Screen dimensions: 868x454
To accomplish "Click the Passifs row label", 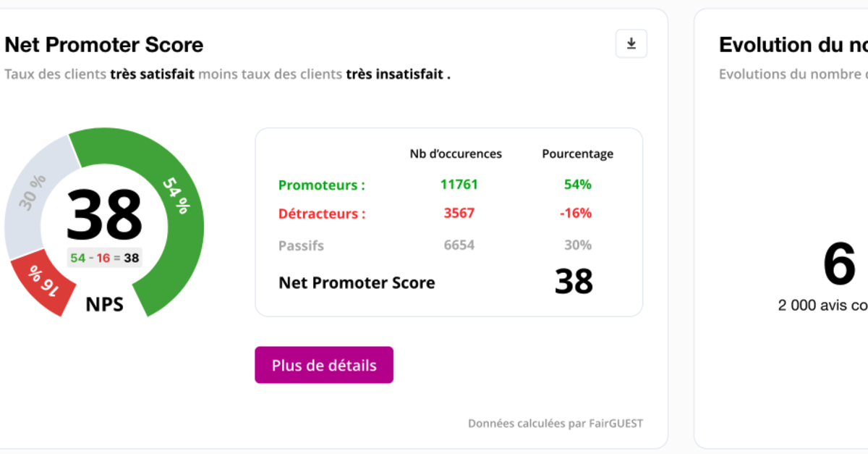I will pos(302,246).
